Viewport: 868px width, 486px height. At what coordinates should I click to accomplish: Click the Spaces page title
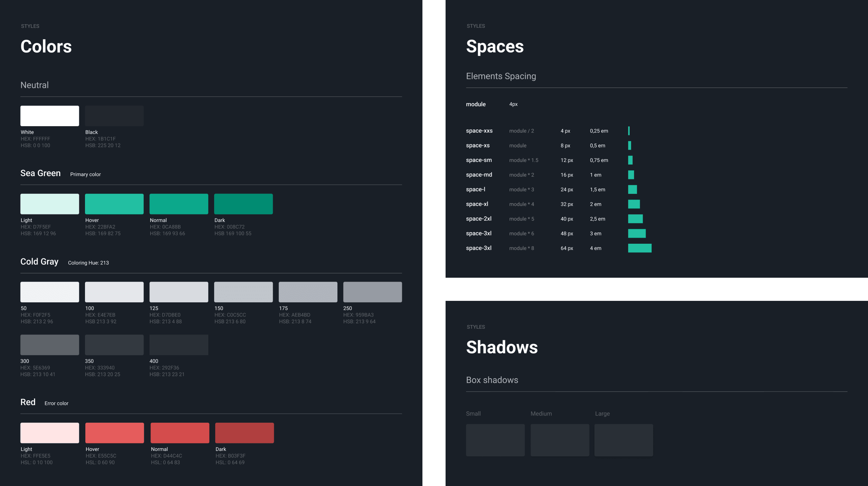[495, 46]
